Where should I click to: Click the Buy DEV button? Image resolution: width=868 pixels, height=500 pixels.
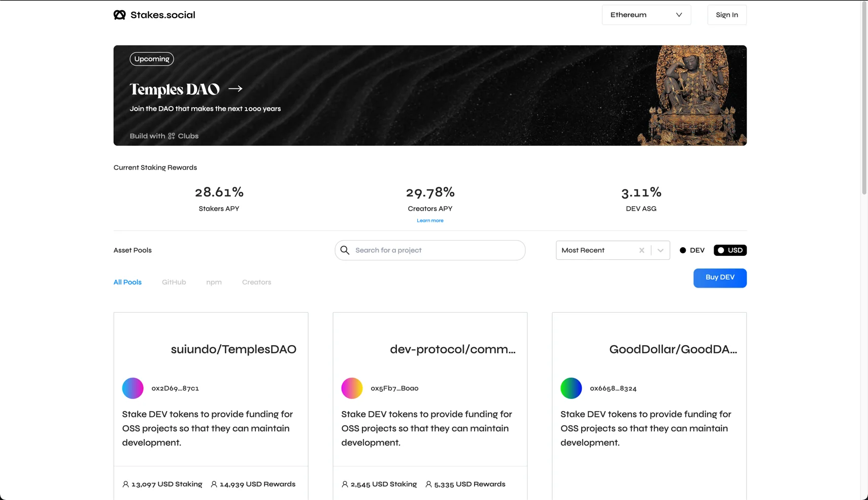pos(720,278)
